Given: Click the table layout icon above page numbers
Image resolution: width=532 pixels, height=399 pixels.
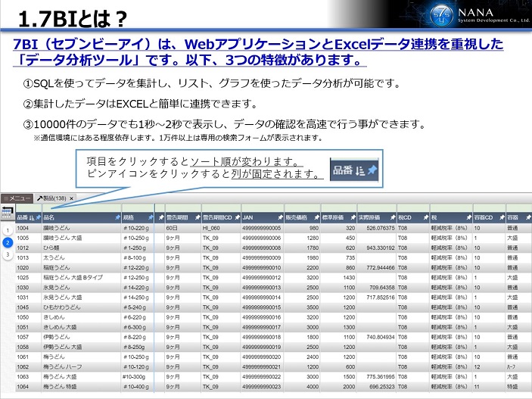Looking at the screenshot, I should pos(7,213).
